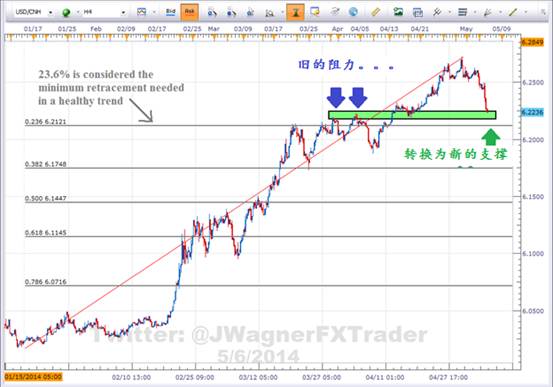Image resolution: width=553 pixels, height=387 pixels.
Task: Select the yellow ruler tool
Action: pyautogui.click(x=376, y=12)
